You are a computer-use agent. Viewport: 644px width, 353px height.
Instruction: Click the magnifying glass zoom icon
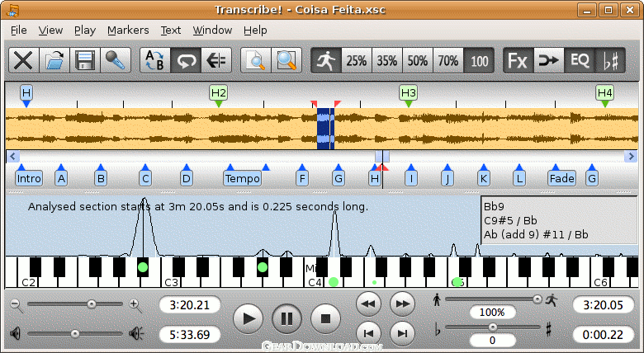coord(286,61)
